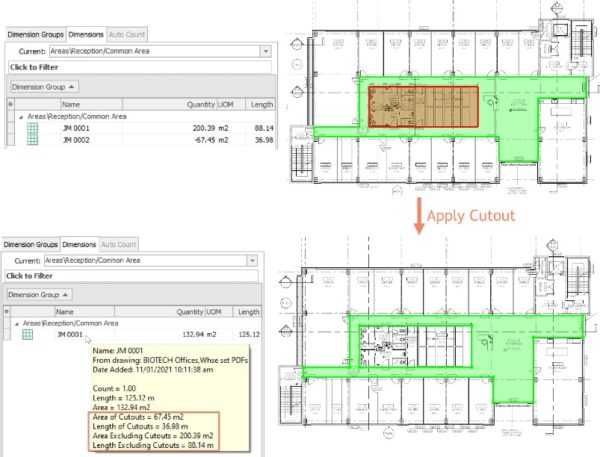Select JM 0001 name in upper table

coord(76,128)
